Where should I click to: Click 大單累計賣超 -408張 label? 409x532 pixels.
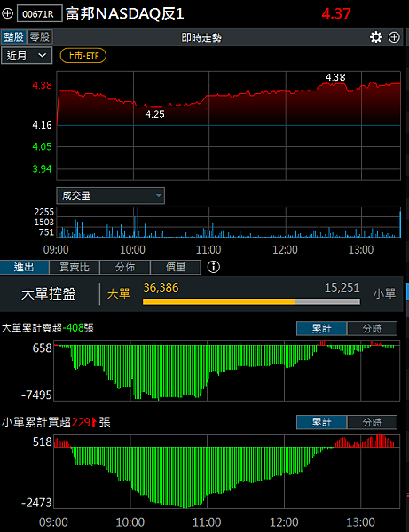pos(48,328)
